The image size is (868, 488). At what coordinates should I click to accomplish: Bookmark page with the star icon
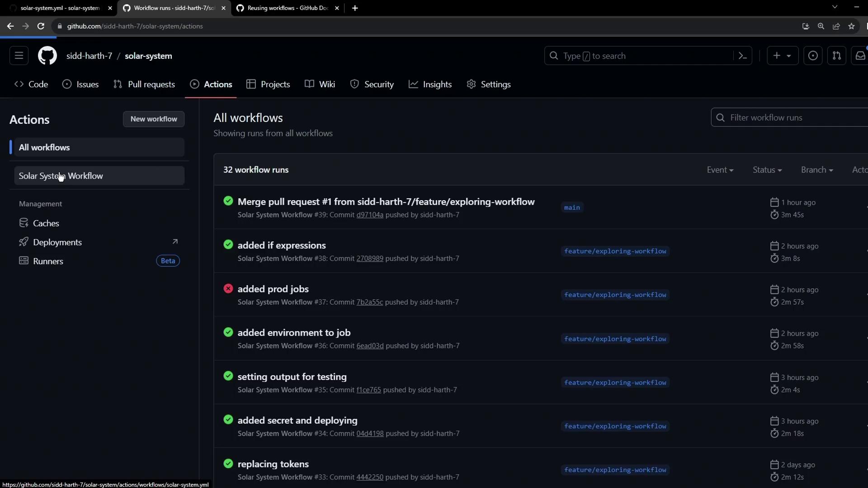[x=851, y=26]
